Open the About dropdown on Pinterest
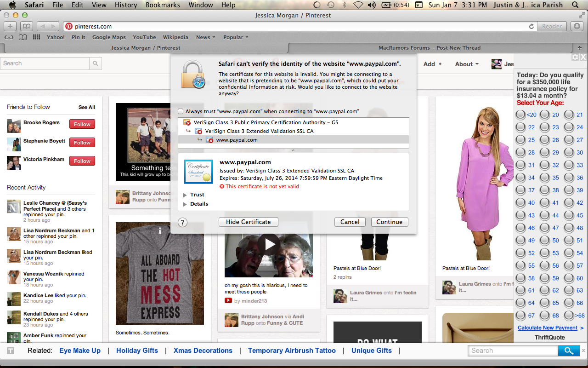This screenshot has height=368, width=588. (467, 64)
